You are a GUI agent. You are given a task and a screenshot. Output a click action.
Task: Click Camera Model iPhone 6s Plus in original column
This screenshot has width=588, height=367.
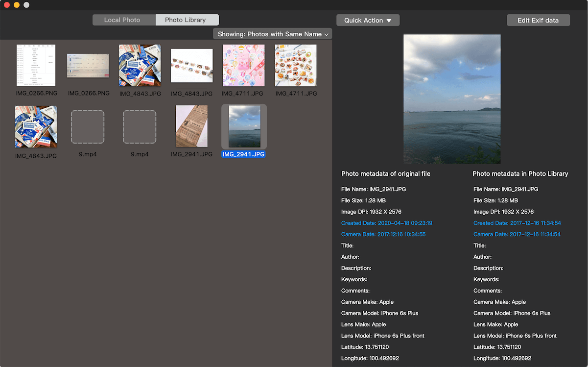pyautogui.click(x=380, y=313)
